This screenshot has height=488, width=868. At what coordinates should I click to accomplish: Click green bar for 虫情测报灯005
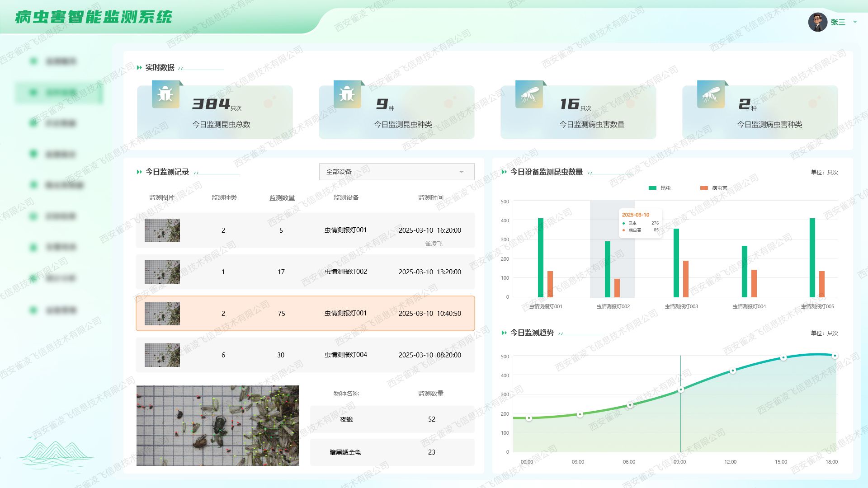(812, 258)
